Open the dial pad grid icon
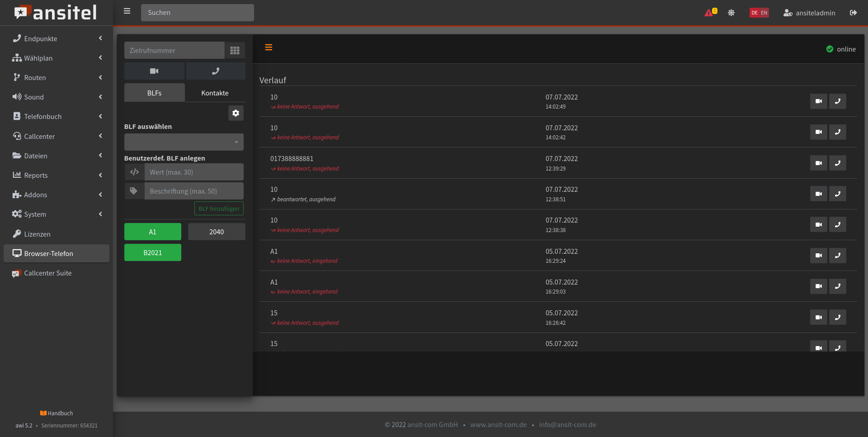 click(x=235, y=50)
